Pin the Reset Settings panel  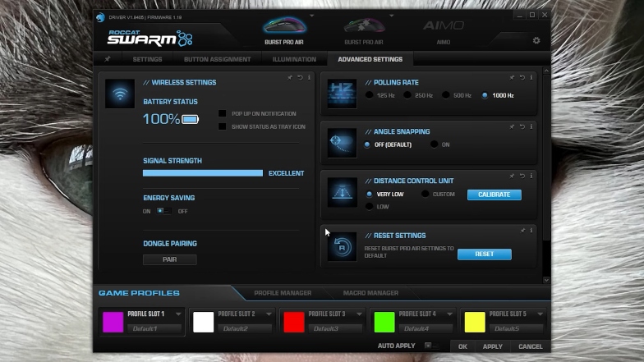pos(522,230)
